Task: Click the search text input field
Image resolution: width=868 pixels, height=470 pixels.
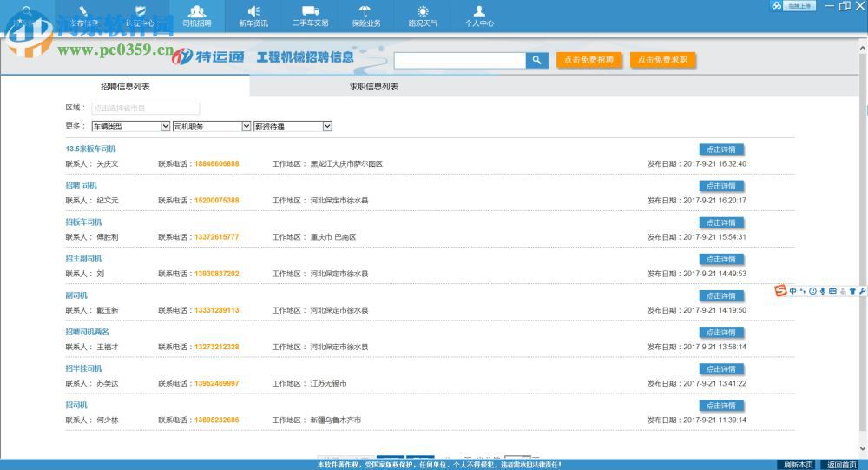Action: point(460,60)
